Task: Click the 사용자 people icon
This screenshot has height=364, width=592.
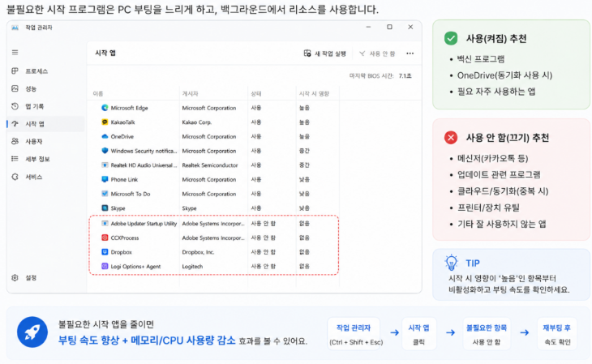Action: 15,141
